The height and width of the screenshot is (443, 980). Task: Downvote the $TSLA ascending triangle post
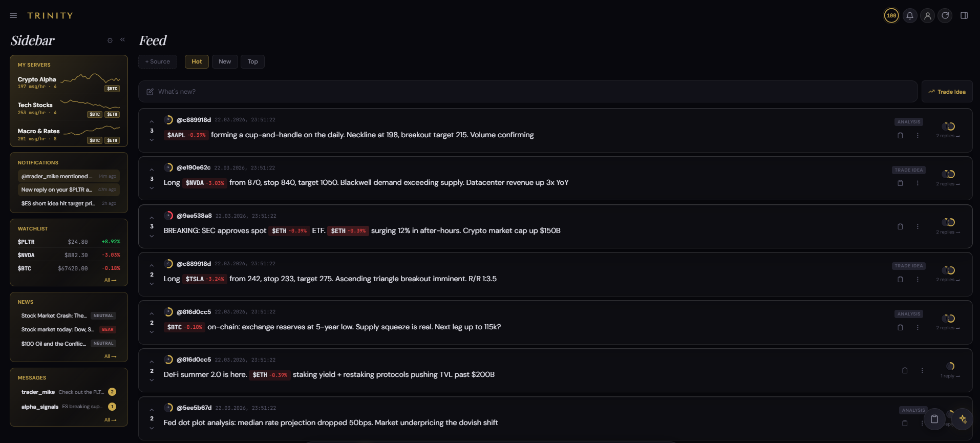coord(152,284)
